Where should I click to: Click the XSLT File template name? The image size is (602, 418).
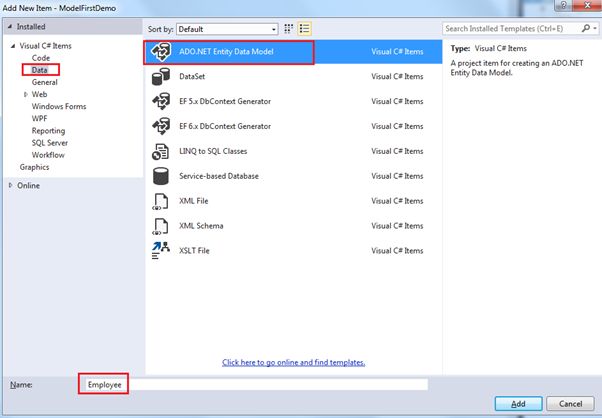pos(194,251)
